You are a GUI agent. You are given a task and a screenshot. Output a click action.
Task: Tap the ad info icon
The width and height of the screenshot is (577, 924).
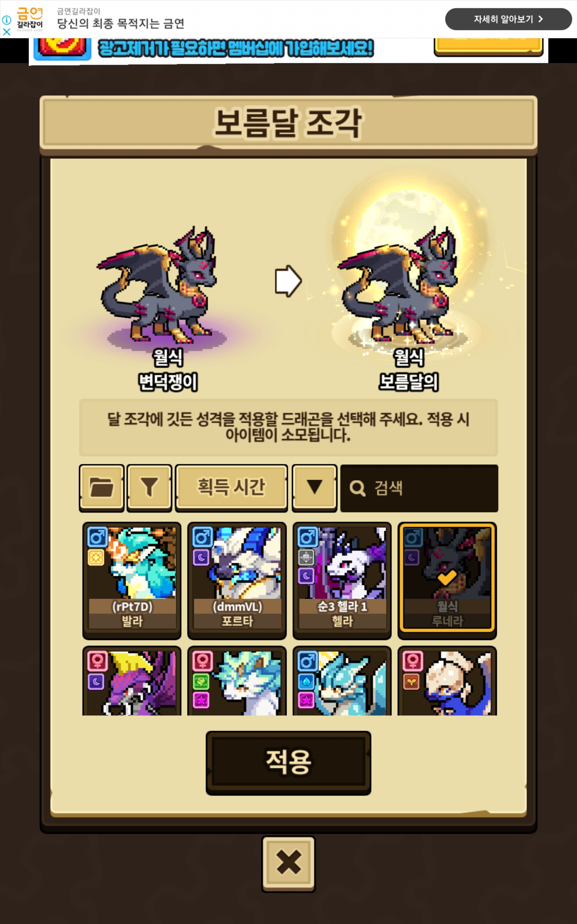pyautogui.click(x=6, y=19)
